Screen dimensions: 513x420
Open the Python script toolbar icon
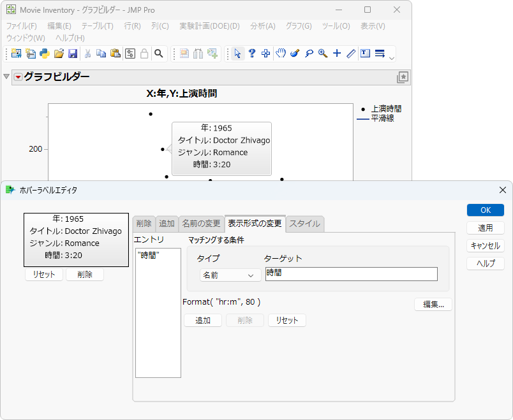[x=45, y=54]
